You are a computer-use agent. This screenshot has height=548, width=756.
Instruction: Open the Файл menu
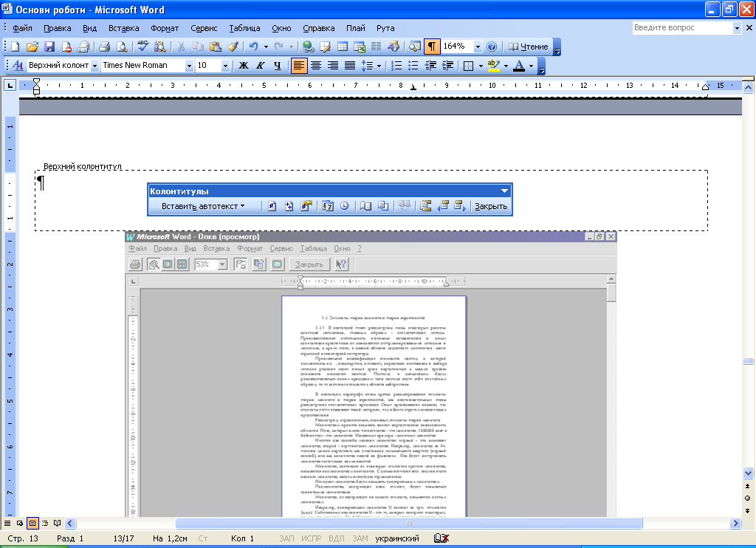coord(22,28)
